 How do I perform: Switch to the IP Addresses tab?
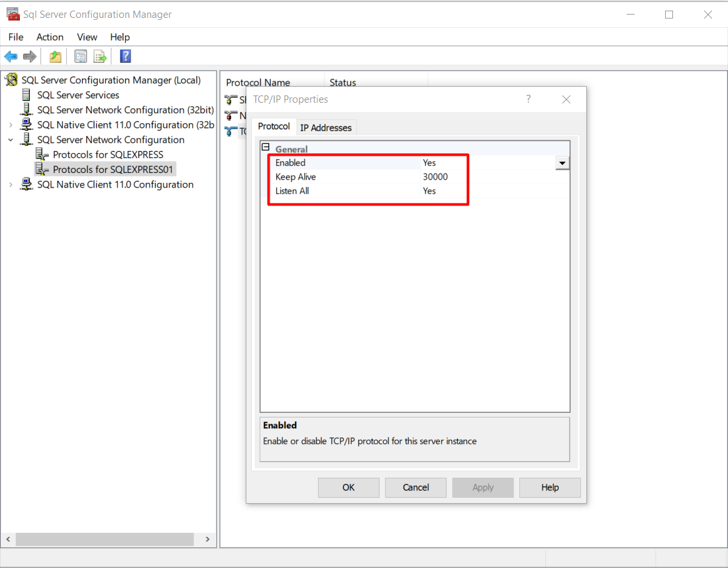[326, 128]
